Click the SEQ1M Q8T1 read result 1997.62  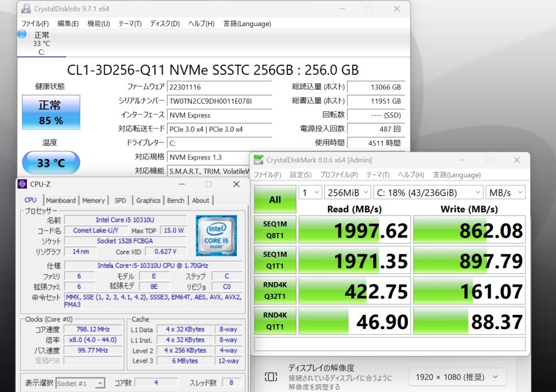(x=354, y=230)
